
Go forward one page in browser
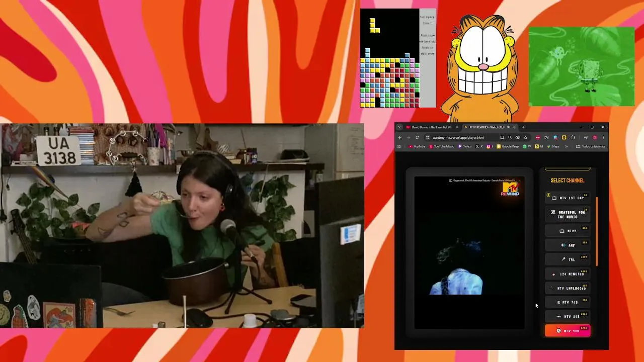tap(409, 137)
